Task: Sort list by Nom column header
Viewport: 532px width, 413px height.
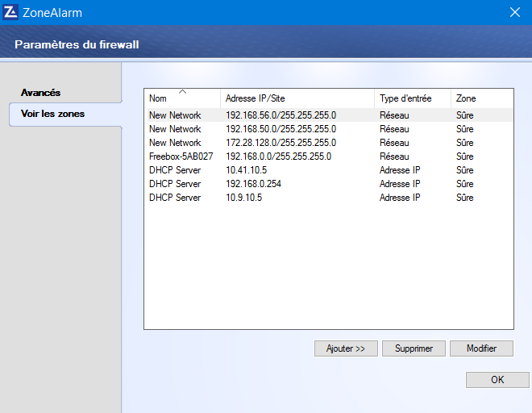Action: [x=183, y=98]
